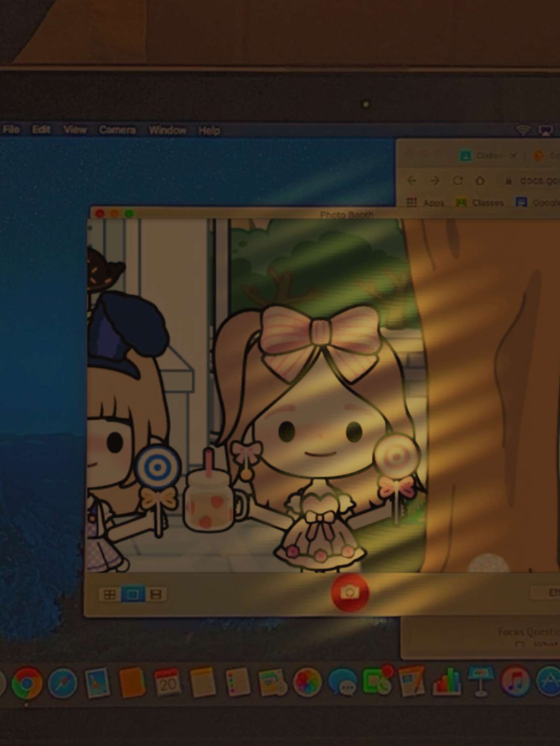Open Photos from the Dock
This screenshot has width=560, height=746.
(307, 683)
